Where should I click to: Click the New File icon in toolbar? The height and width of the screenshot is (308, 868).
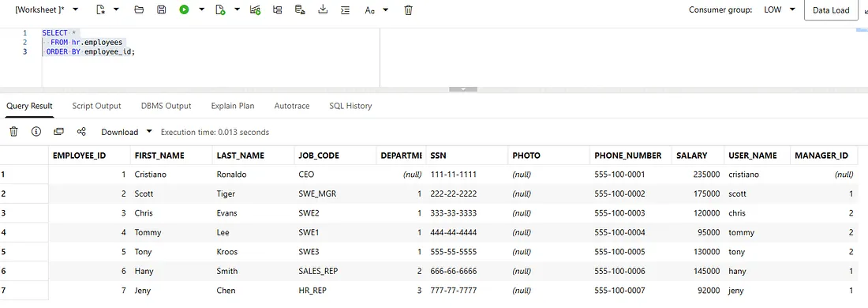pos(100,9)
